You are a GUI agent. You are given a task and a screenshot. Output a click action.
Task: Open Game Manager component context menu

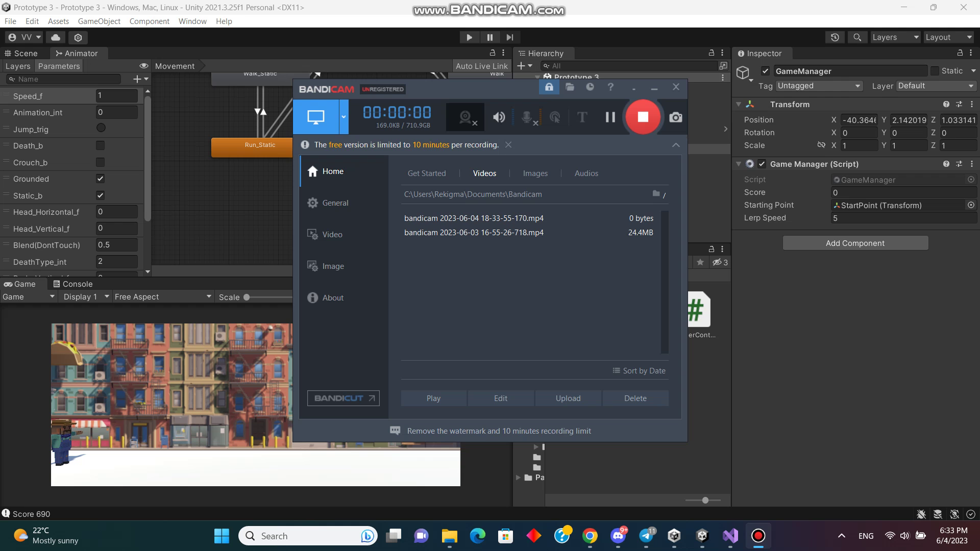pos(972,164)
